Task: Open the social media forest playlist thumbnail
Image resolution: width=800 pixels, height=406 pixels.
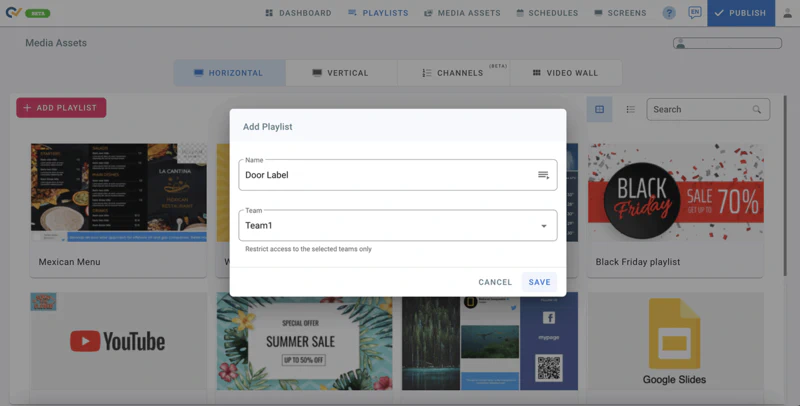Action: (490, 341)
